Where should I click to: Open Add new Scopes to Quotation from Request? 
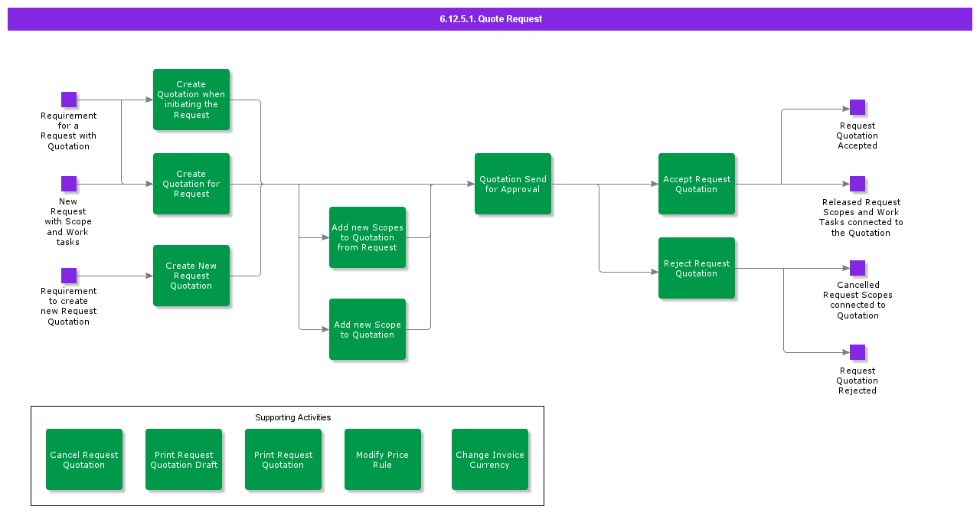click(x=367, y=237)
